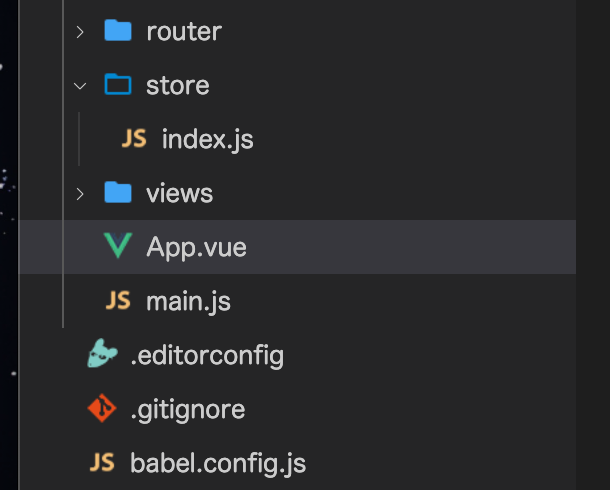Click the JS icon beside babel.config.js
The image size is (610, 490).
point(102,463)
